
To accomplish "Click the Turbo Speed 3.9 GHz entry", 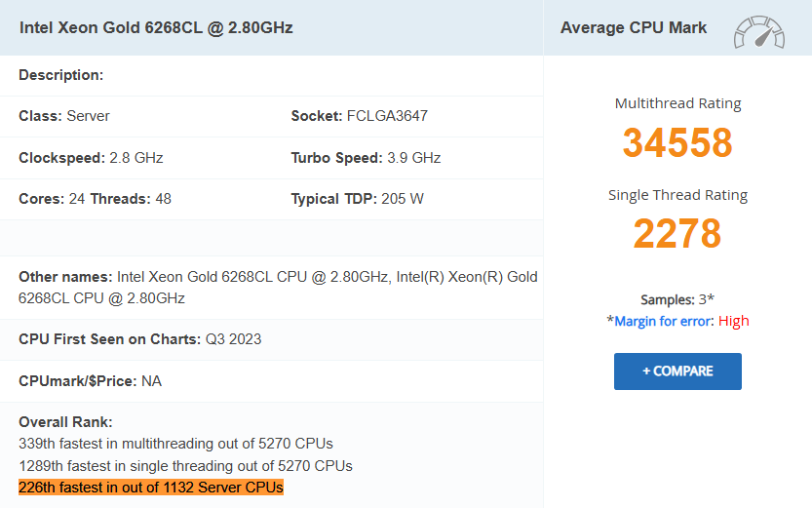I will (366, 158).
